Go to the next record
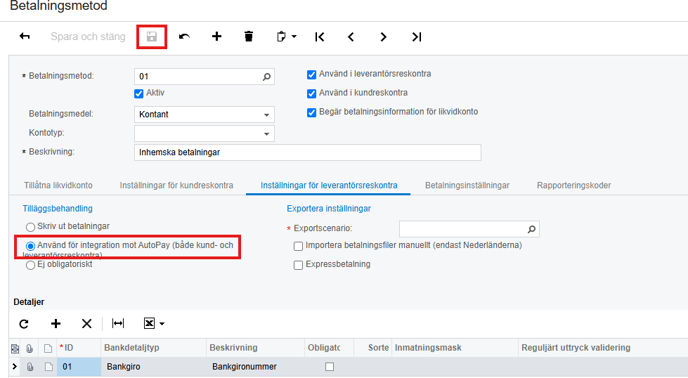Viewport: 688px width, 378px height. [383, 37]
